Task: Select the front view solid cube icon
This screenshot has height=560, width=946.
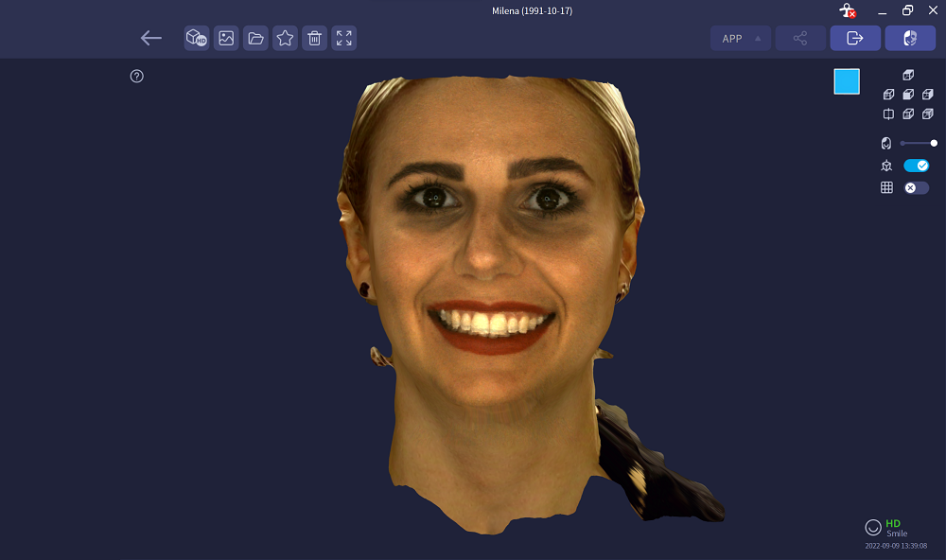Action: (x=908, y=95)
